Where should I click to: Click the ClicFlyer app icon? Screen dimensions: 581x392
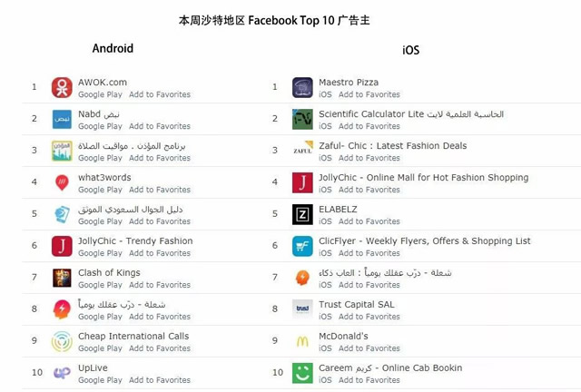[x=302, y=247]
